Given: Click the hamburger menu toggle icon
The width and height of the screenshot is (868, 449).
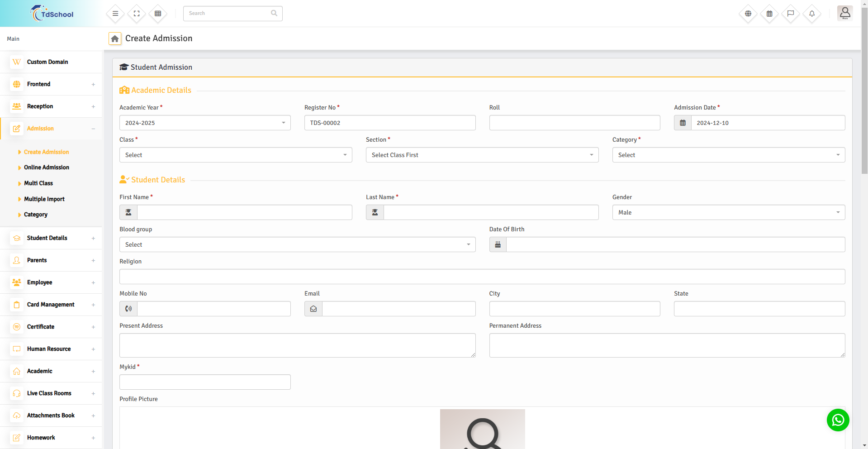Looking at the screenshot, I should [x=115, y=14].
